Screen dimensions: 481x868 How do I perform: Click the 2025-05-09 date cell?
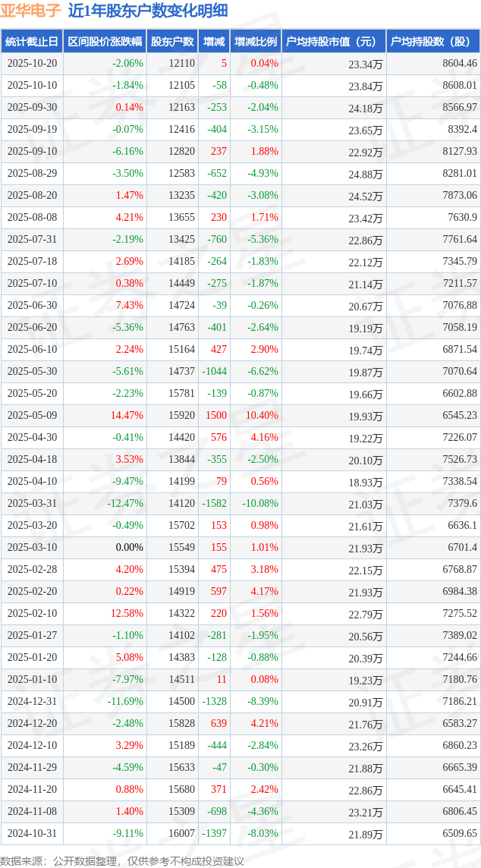(32, 416)
